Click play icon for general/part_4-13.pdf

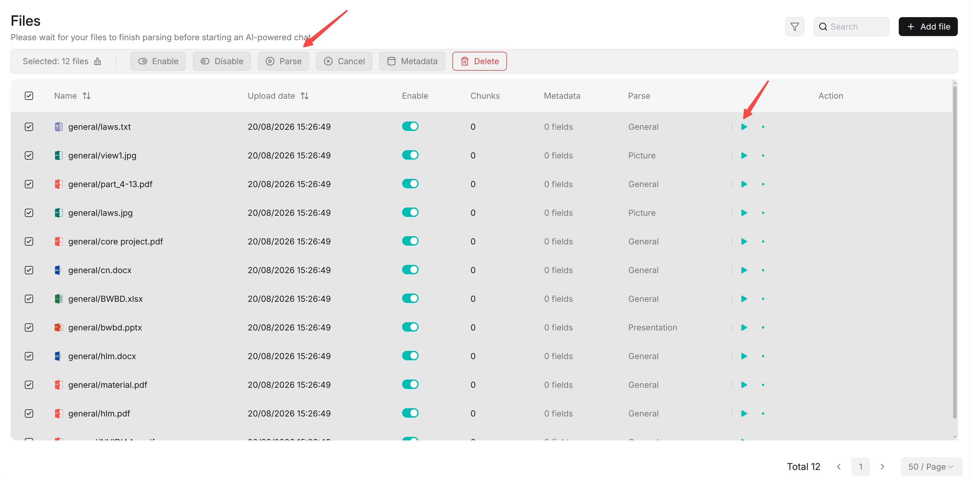pos(744,184)
